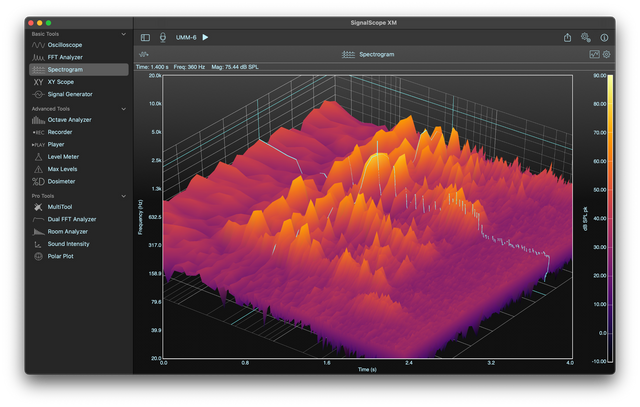Click the microphone input icon
This screenshot has width=640, height=407.
163,37
